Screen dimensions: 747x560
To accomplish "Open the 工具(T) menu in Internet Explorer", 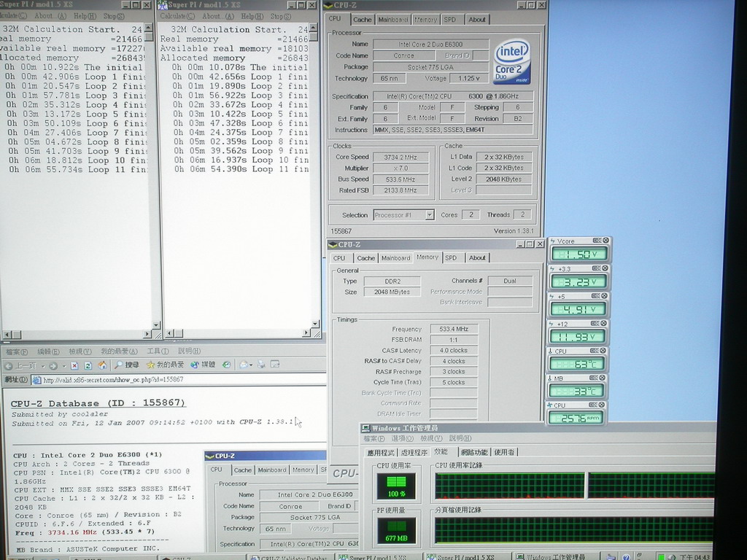I will [158, 351].
